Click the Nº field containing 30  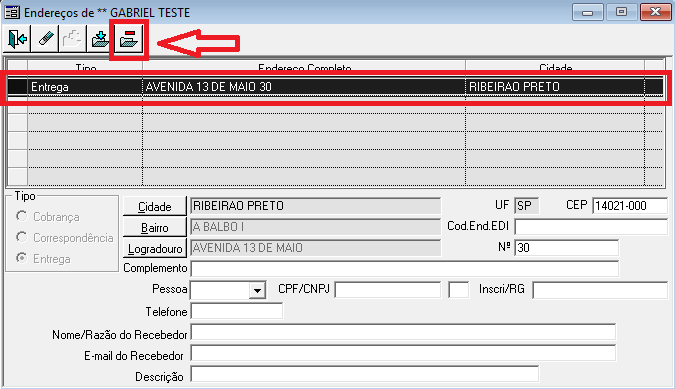(x=567, y=247)
